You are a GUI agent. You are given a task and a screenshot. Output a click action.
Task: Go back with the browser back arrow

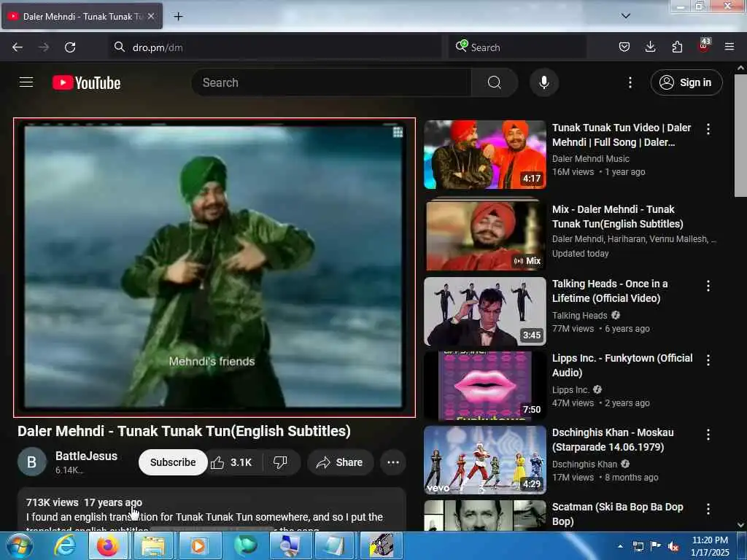point(18,47)
